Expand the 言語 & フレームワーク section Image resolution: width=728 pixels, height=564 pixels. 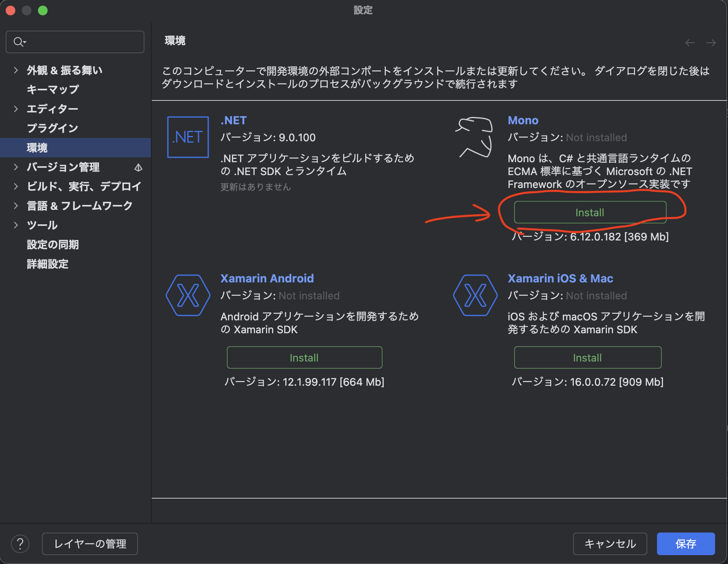point(16,205)
